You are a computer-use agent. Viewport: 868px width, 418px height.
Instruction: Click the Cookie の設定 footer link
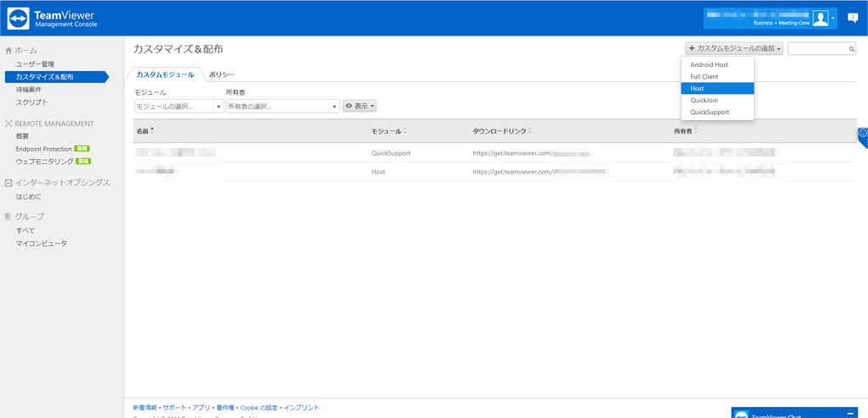click(x=259, y=408)
